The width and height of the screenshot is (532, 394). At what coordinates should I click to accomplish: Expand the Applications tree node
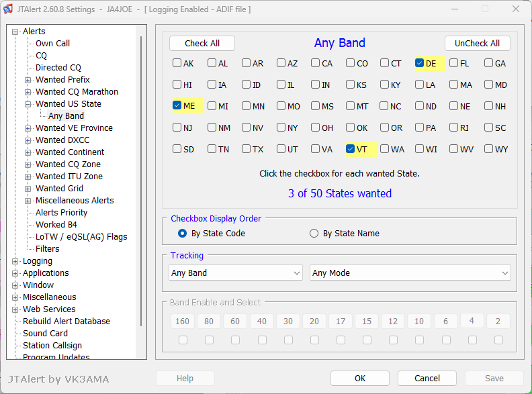pyautogui.click(x=15, y=274)
